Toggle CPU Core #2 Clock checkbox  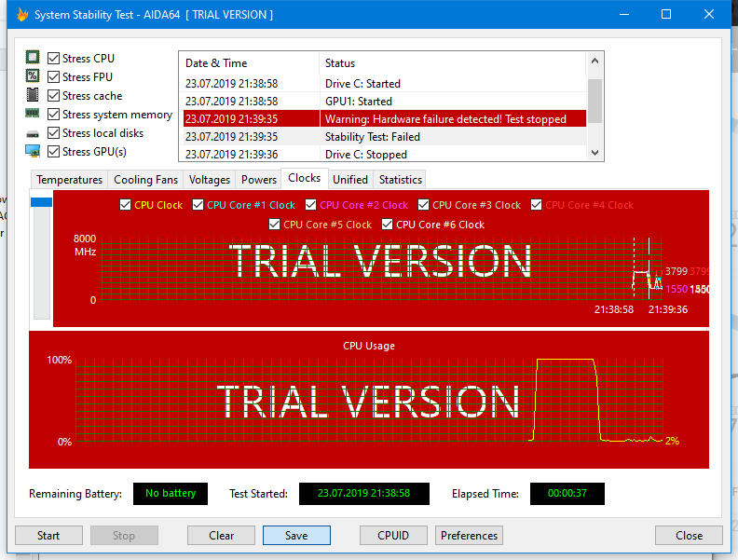[x=310, y=205]
